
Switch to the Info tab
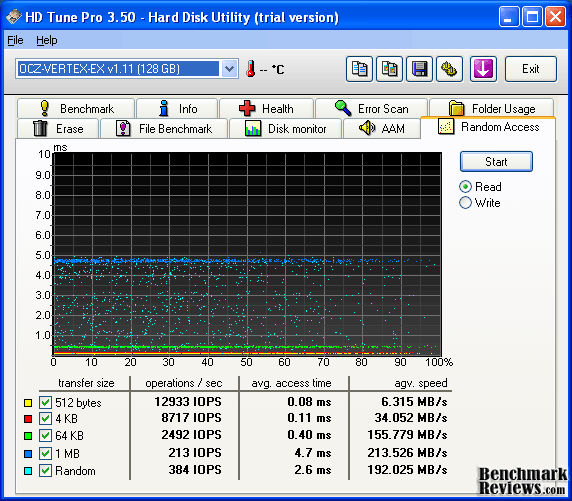pyautogui.click(x=177, y=109)
